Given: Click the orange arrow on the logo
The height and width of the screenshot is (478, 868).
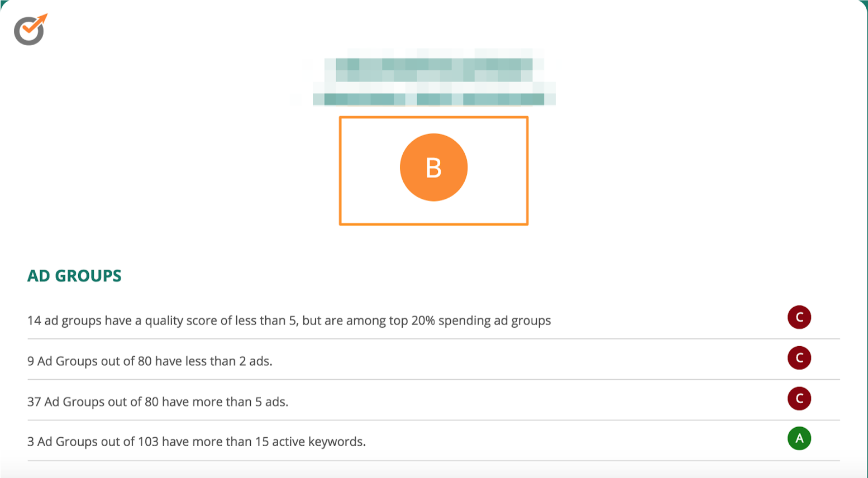Looking at the screenshot, I should click(x=39, y=21).
